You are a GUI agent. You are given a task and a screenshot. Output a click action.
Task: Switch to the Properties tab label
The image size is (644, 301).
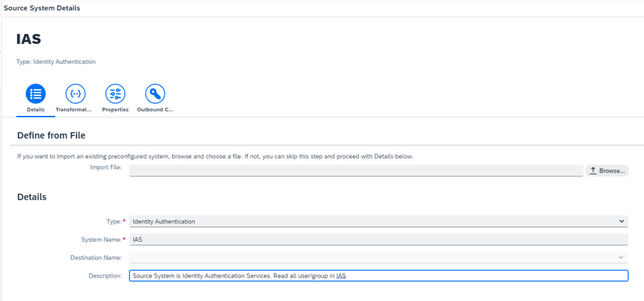coord(115,110)
